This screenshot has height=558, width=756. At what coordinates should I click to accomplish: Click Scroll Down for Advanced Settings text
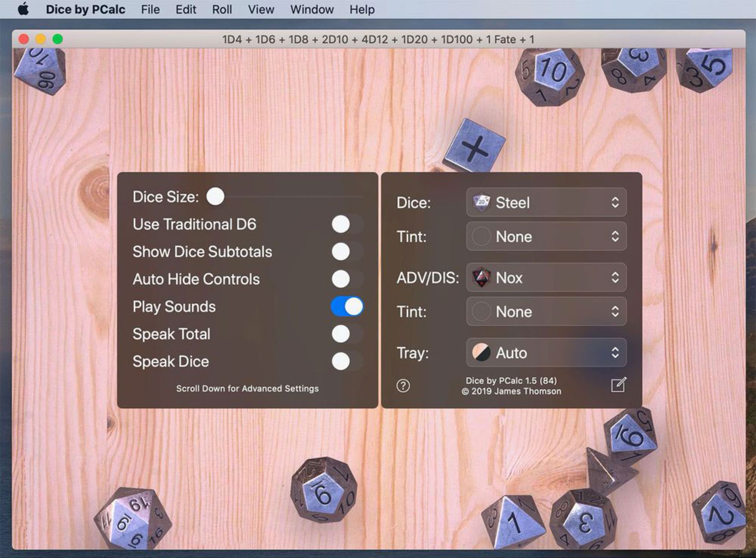pos(247,388)
